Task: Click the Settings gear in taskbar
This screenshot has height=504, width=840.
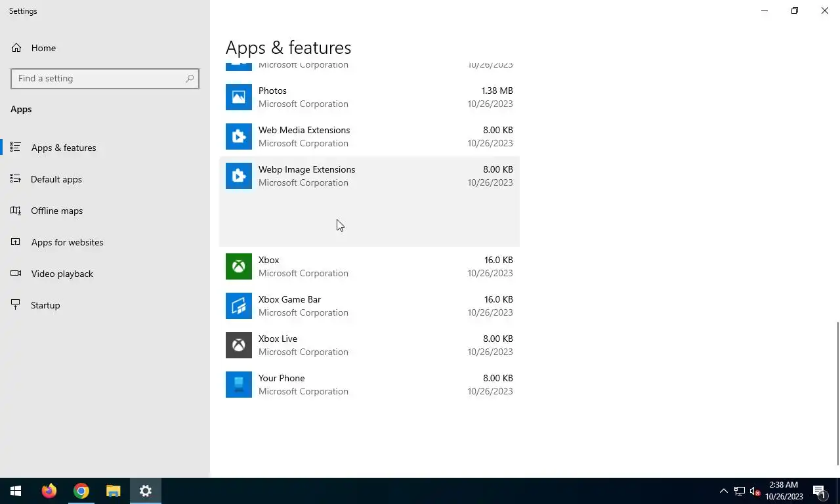Action: [146, 491]
